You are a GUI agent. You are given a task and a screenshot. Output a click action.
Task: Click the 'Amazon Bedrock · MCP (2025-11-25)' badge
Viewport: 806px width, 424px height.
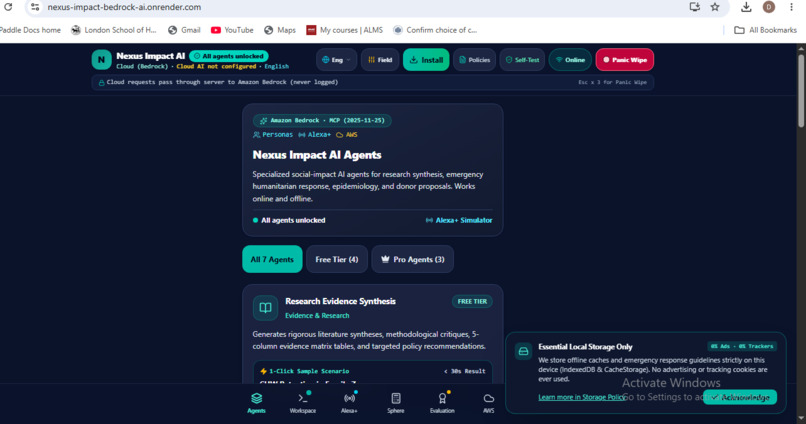point(322,120)
